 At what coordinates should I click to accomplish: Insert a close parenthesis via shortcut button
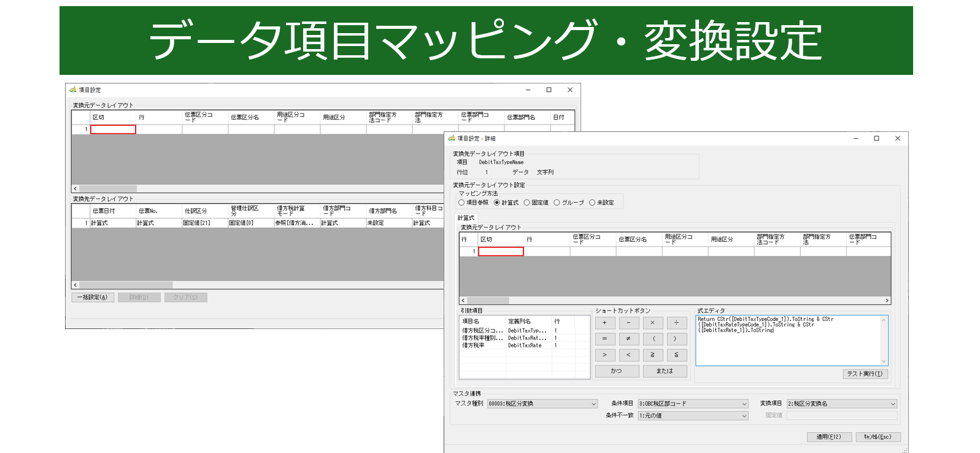click(676, 339)
